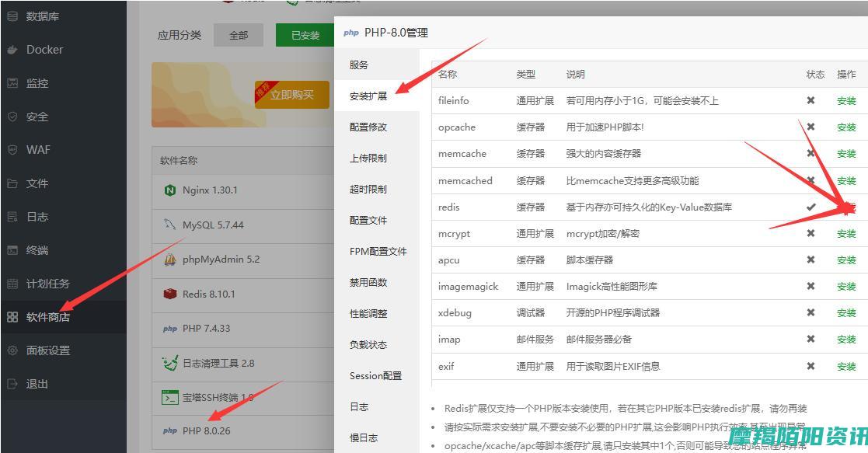Install the mcrypt extension
Image resolution: width=868 pixels, height=453 pixels.
(846, 234)
